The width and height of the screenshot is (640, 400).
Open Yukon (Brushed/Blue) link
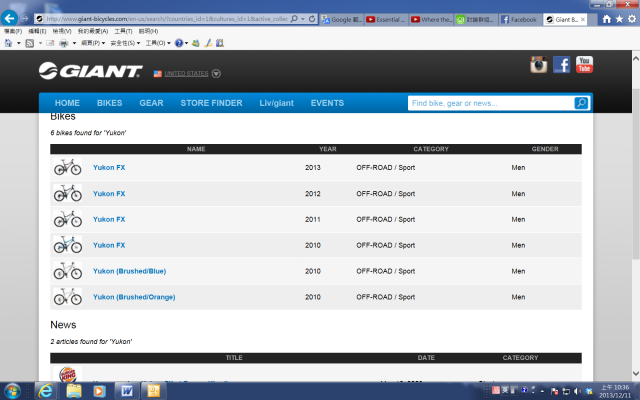pos(129,271)
